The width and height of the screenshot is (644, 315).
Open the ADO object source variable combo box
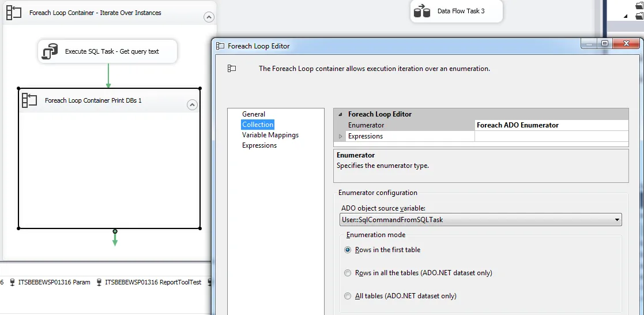480,220
